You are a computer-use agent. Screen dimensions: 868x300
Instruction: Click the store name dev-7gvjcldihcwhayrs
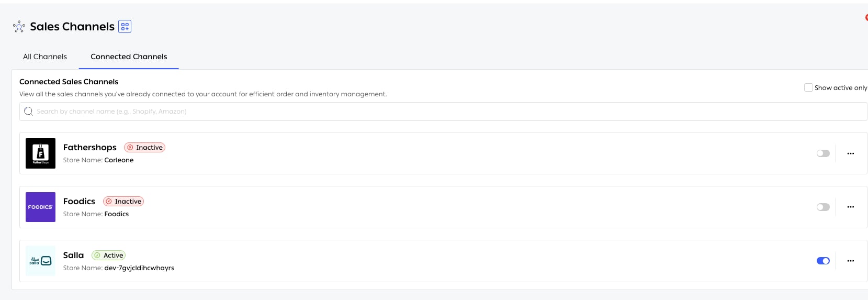click(x=139, y=268)
